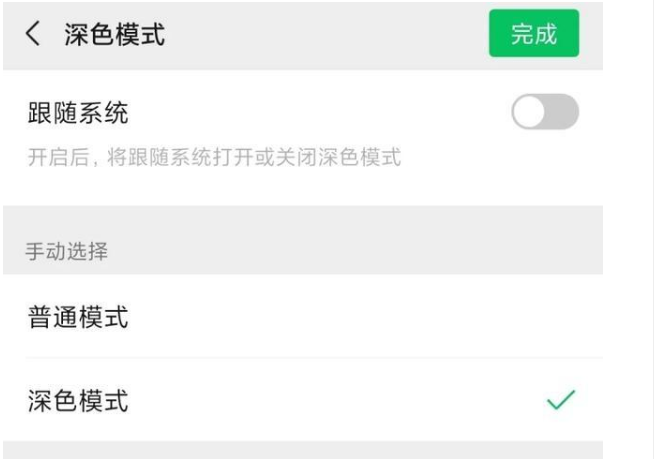Tap the left-pointing chevron before 深色模式
The height and width of the screenshot is (459, 660).
35,36
